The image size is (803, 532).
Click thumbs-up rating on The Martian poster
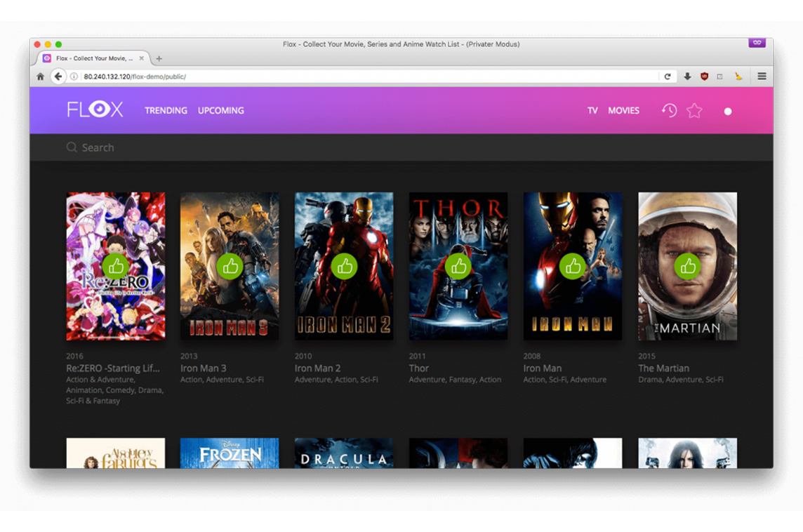687,266
